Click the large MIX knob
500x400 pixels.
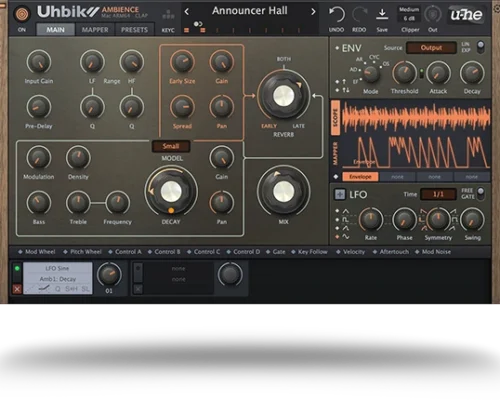click(x=284, y=192)
